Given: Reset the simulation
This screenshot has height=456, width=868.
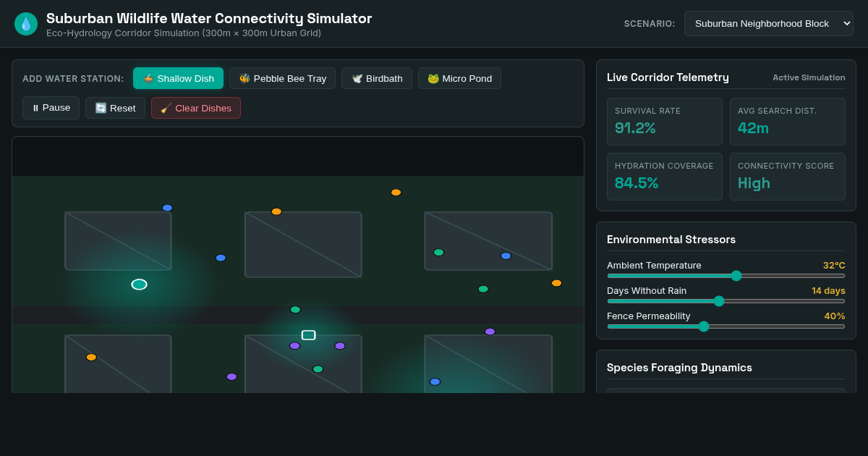Looking at the screenshot, I should pos(115,108).
